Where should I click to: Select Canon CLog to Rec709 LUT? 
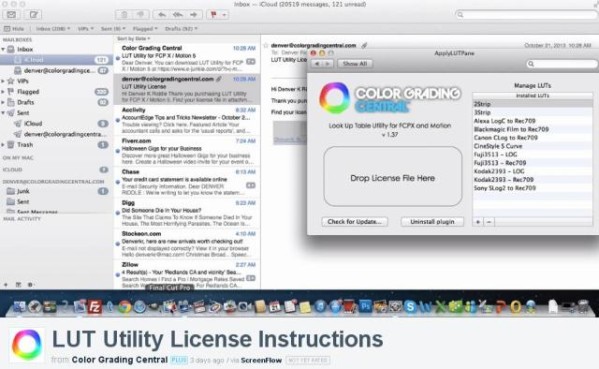click(533, 138)
